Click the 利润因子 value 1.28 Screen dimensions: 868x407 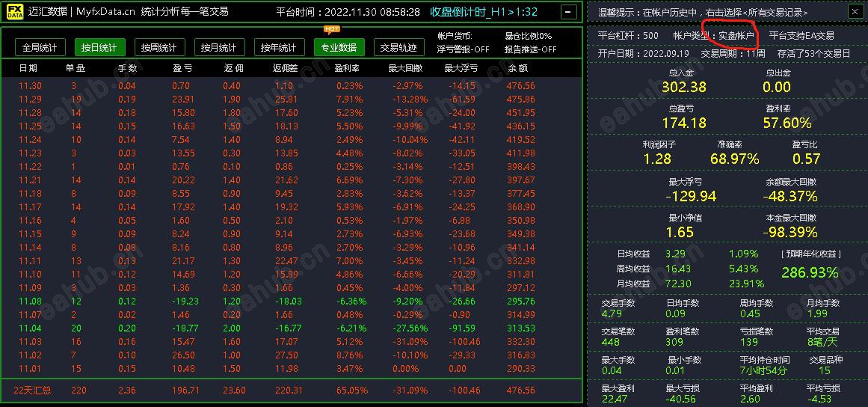(657, 159)
